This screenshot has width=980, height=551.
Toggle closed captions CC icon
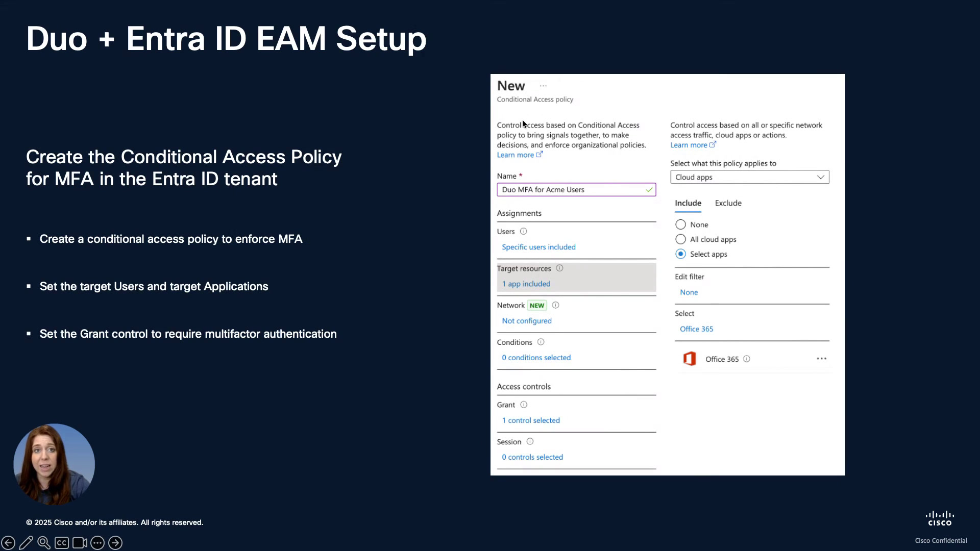62,543
